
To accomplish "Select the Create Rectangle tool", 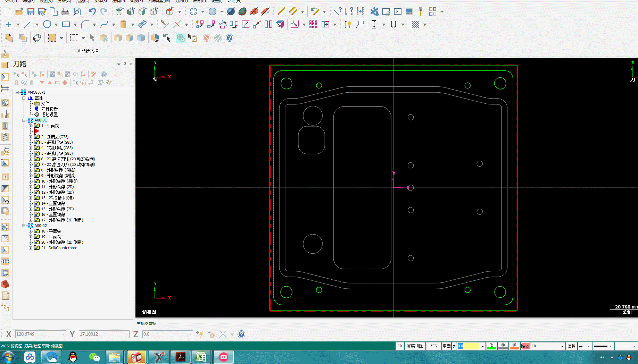I will (66, 24).
